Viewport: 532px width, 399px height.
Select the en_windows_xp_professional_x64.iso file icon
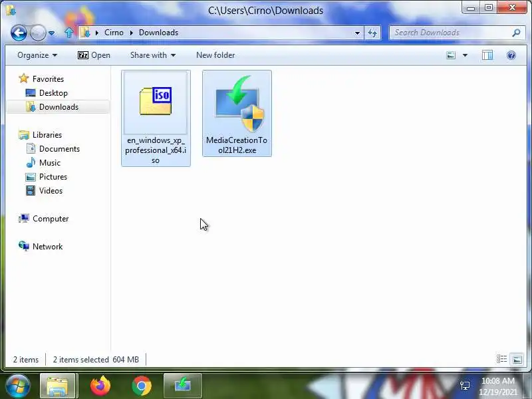coord(156,102)
